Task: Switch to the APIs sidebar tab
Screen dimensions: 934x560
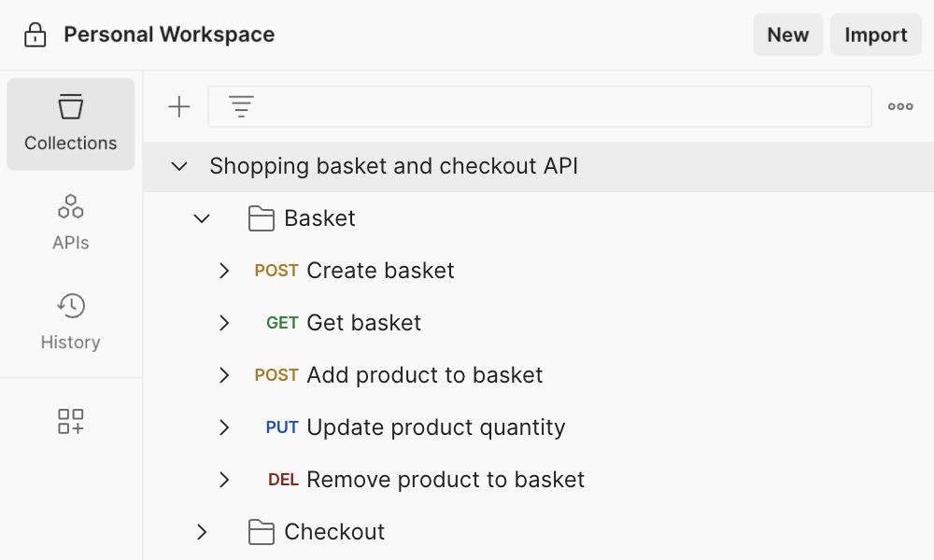Action: [71, 222]
